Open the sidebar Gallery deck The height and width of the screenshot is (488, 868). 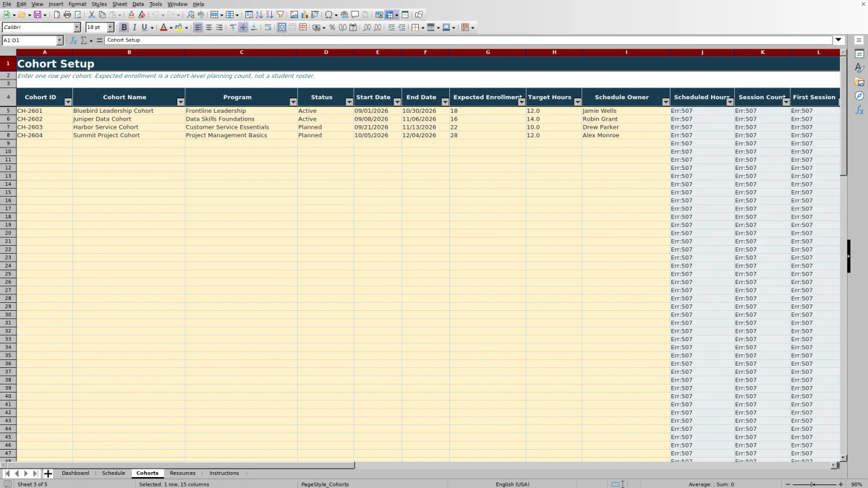point(859,82)
